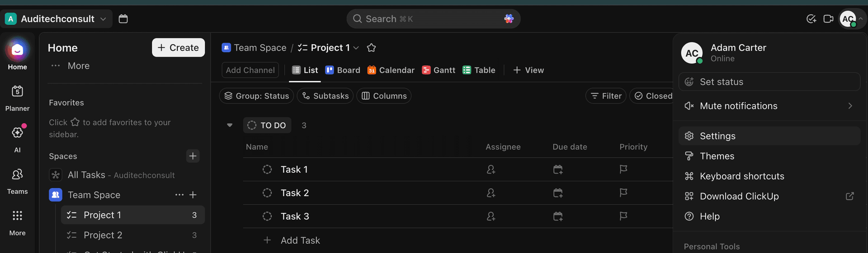
Task: Set priority flag for Task 3
Action: (623, 216)
